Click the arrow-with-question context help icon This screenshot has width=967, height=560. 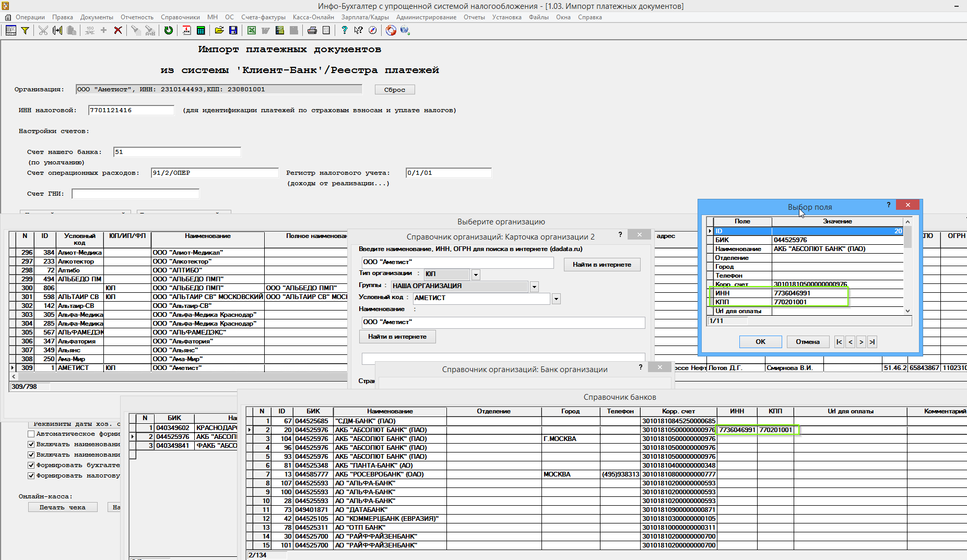358,30
